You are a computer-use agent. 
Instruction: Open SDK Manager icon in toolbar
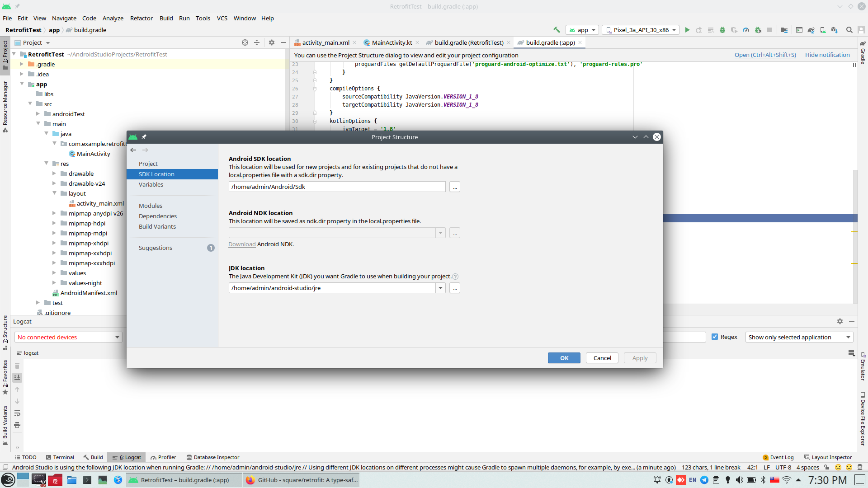(x=835, y=30)
